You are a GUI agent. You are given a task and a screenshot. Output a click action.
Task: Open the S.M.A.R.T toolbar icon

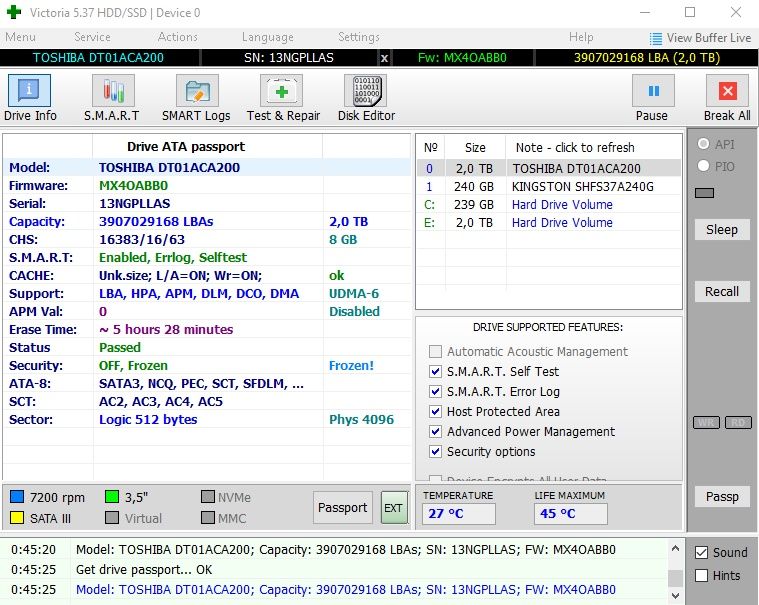pos(113,91)
